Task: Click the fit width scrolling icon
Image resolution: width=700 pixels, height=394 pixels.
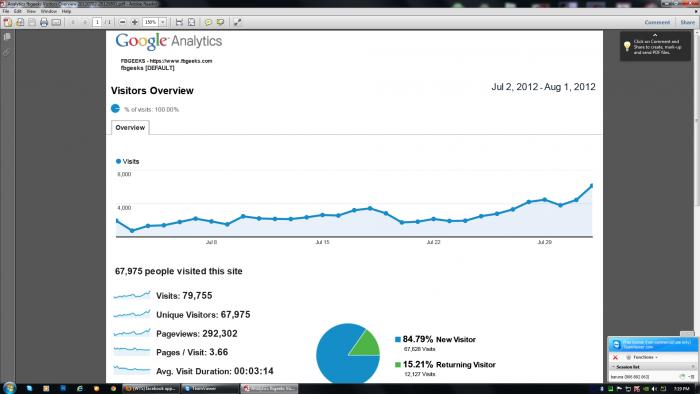Action: (x=179, y=22)
